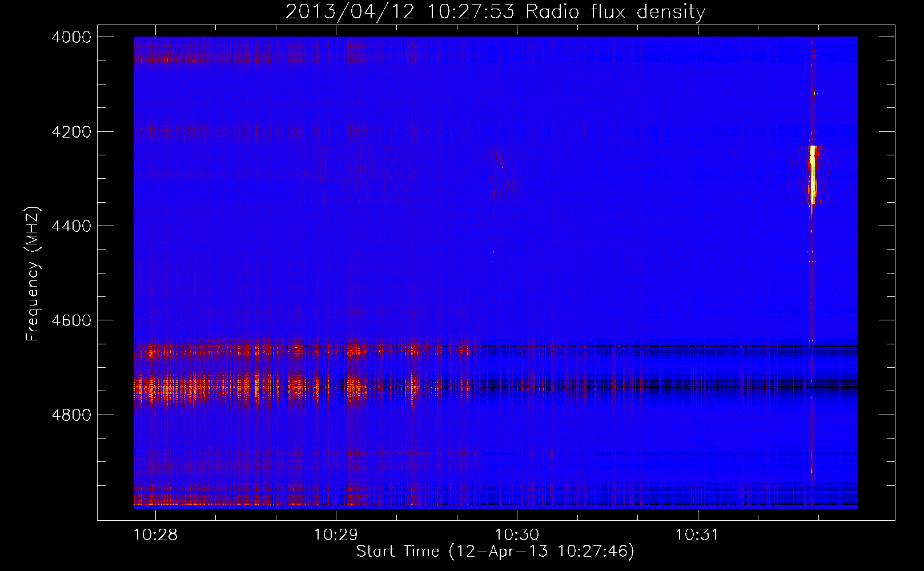Select the 4200 frequency axis label
The height and width of the screenshot is (571, 924).
click(71, 132)
